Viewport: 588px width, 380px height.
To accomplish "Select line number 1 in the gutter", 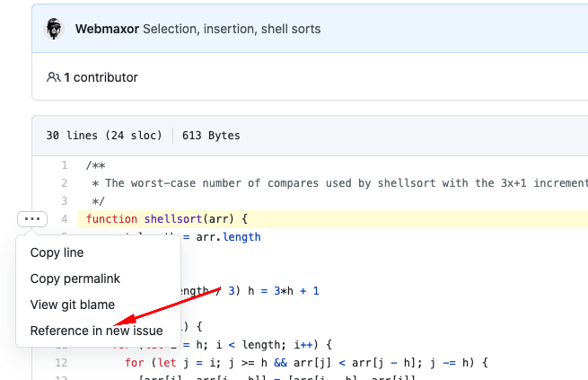I will coord(64,165).
